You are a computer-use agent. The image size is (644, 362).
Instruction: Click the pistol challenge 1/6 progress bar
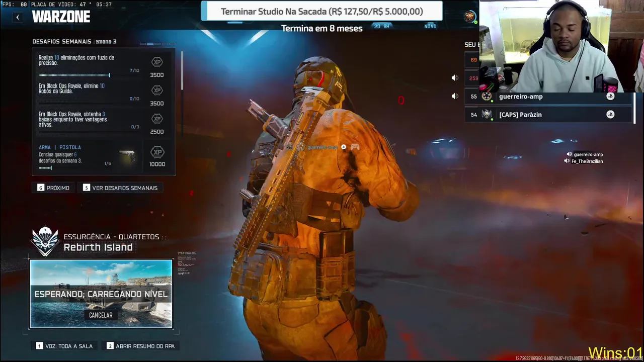pos(45,168)
